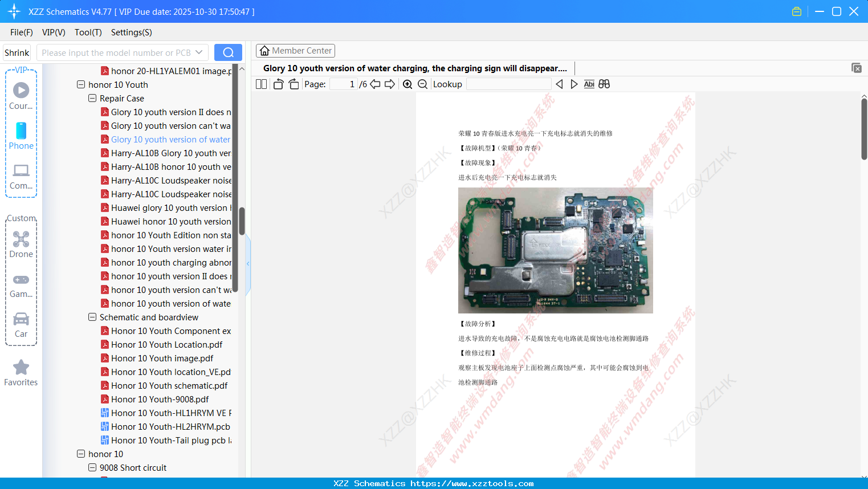
Task: Open the Drone category
Action: coord(21,244)
